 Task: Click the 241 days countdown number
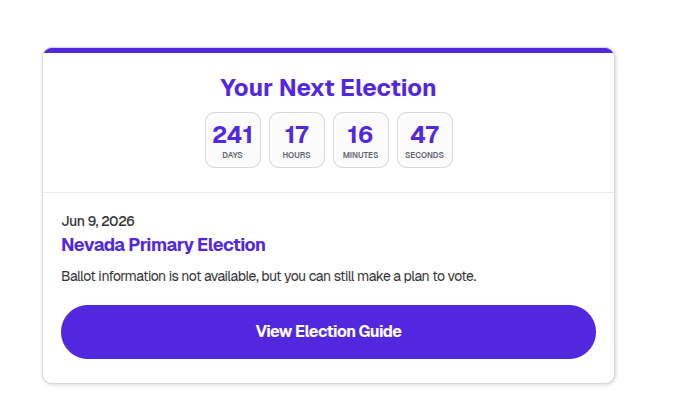233,135
